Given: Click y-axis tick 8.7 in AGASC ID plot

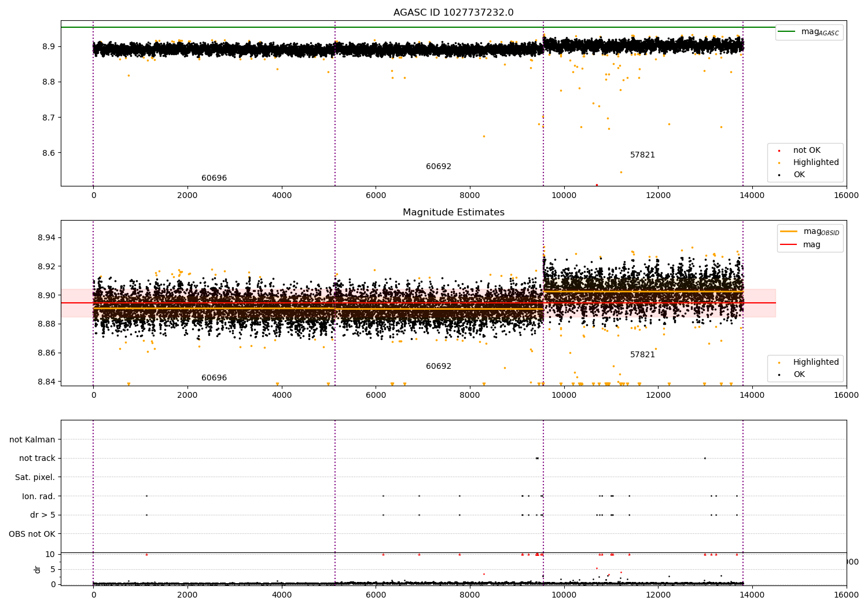Looking at the screenshot, I should [47, 118].
